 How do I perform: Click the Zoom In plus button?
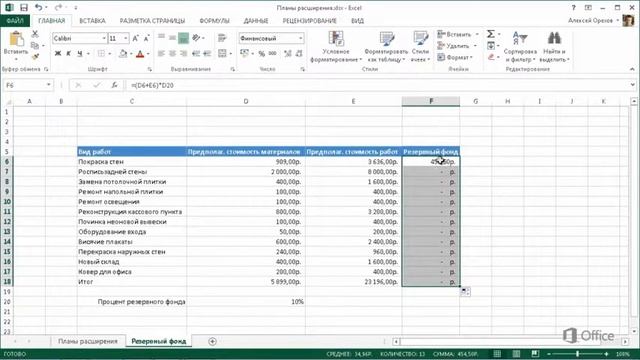pos(607,354)
